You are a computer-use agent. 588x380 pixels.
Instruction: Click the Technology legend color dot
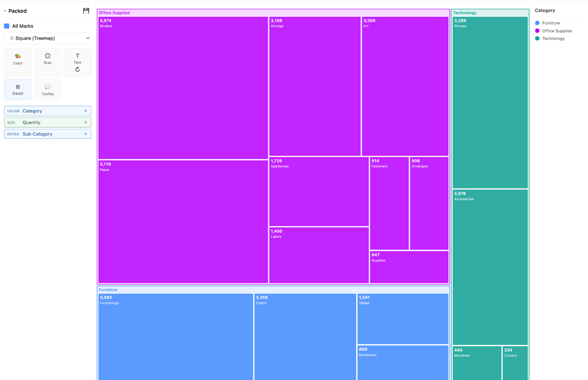click(x=537, y=39)
